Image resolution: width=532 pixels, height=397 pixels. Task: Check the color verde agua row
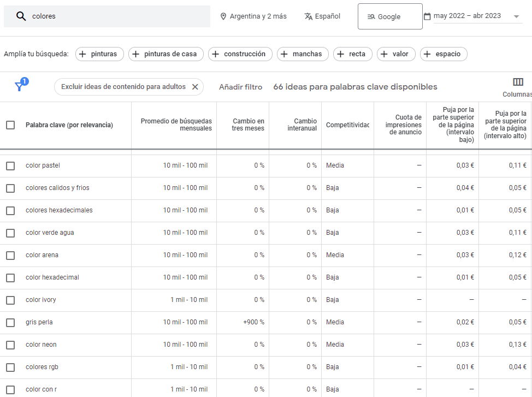pos(10,233)
